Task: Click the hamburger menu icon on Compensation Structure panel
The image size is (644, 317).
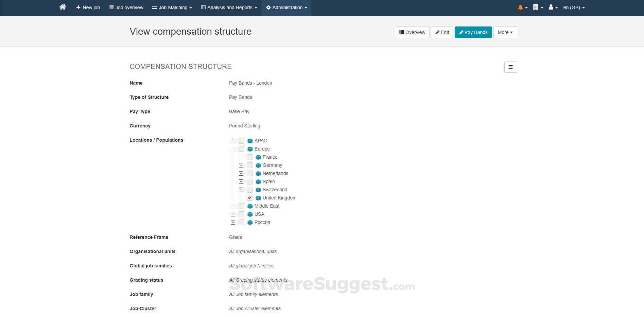Action: pos(510,67)
